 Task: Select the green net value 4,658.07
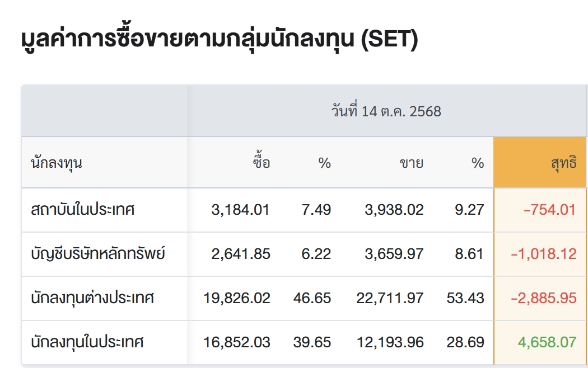point(547,342)
